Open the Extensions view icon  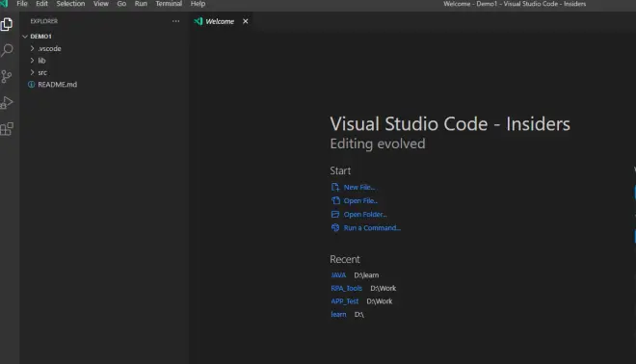pos(7,128)
